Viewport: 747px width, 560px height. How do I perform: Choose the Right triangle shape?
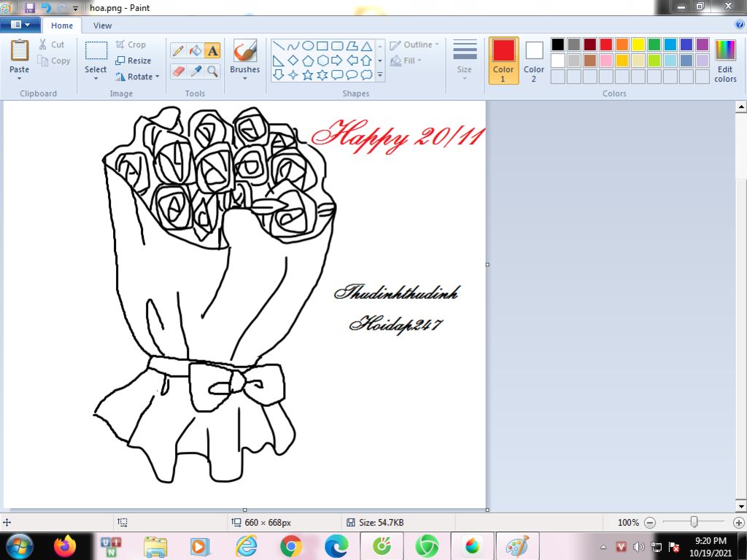[x=279, y=61]
